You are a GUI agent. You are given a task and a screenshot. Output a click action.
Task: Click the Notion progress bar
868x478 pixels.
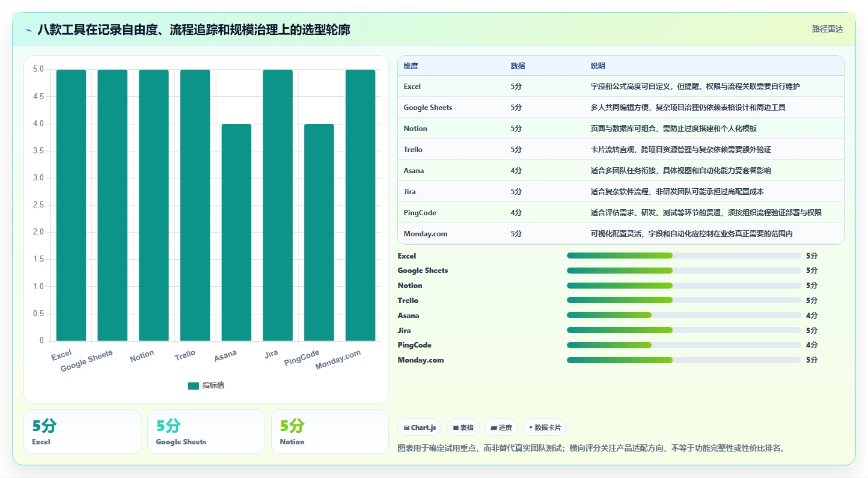(684, 286)
